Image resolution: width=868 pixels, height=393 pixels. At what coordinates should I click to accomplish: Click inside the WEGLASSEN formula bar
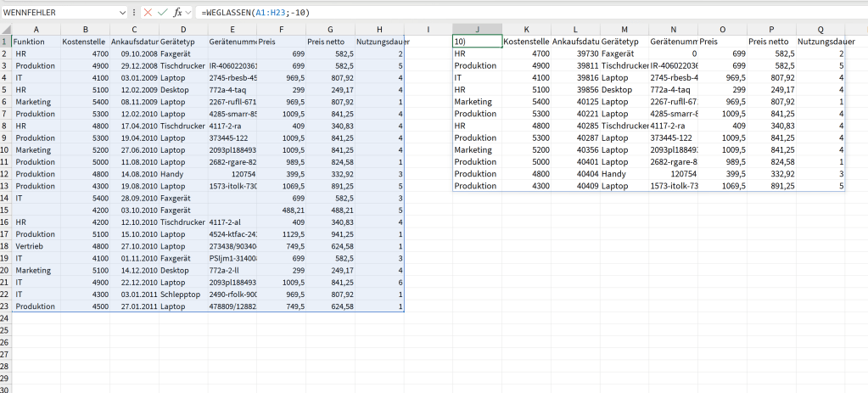(509, 13)
